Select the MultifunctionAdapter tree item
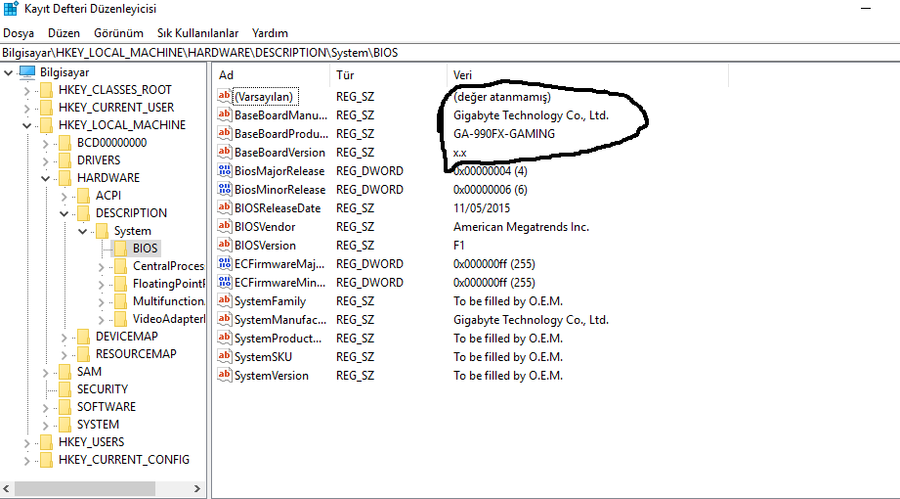900x499 pixels. click(168, 301)
